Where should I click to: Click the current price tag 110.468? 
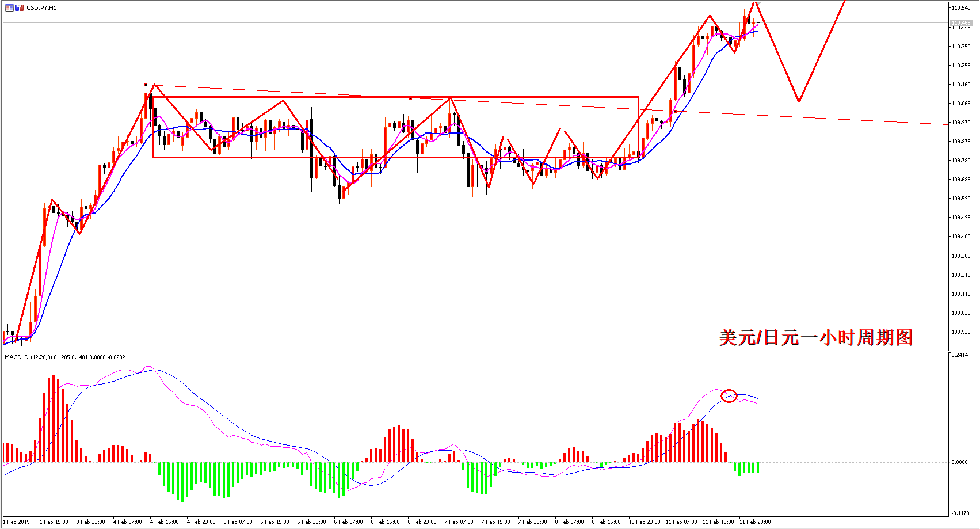point(961,23)
